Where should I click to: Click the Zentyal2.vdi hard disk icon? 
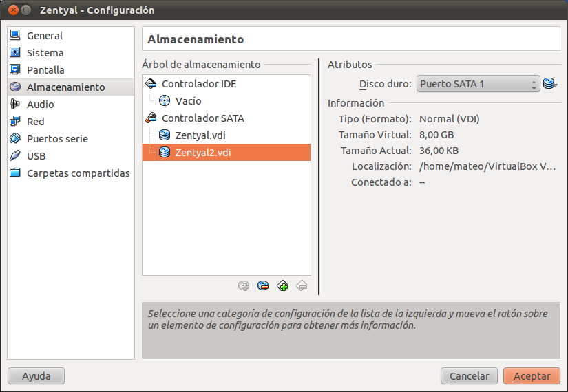tap(165, 152)
